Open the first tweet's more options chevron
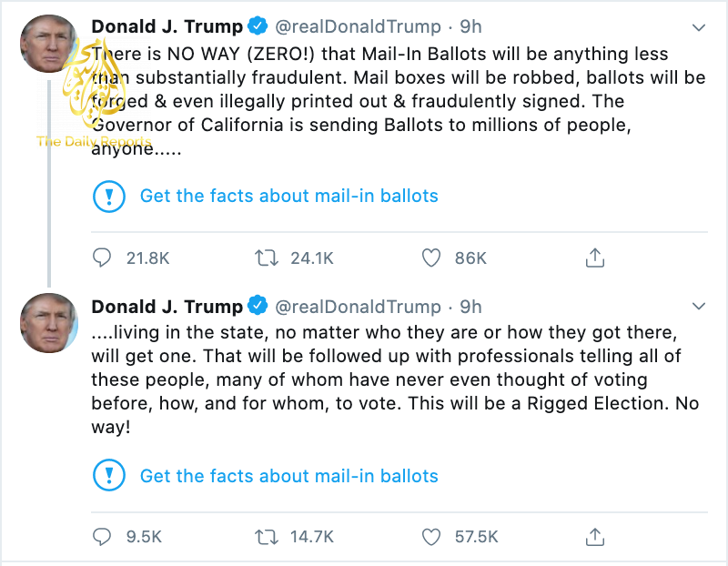Viewport: 728px width, 566px height. (x=698, y=27)
